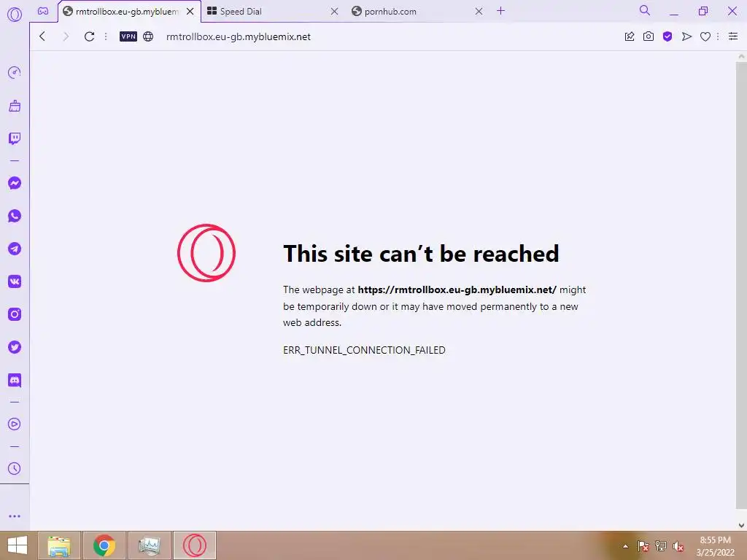Show hidden system tray icons
Screen dimensions: 747x560
[x=625, y=546]
